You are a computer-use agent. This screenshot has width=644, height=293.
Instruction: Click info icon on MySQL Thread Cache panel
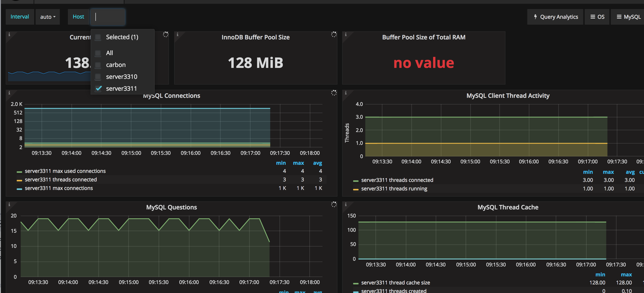pyautogui.click(x=346, y=204)
